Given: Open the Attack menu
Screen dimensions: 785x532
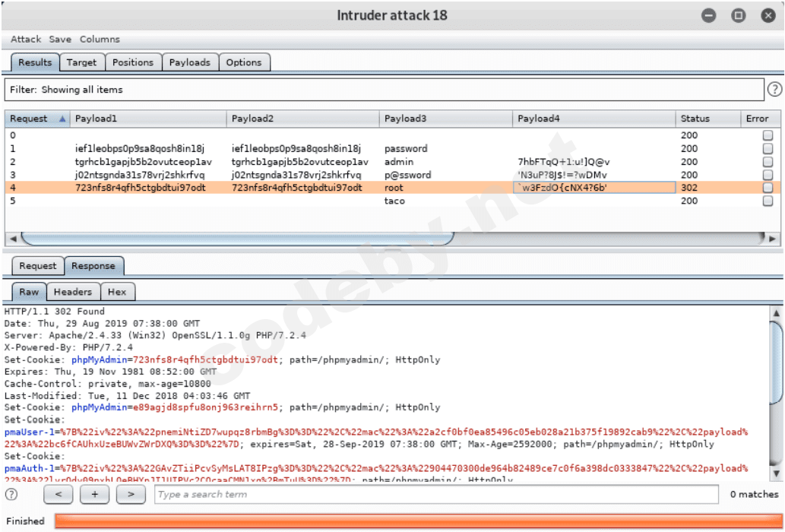Looking at the screenshot, I should (x=26, y=39).
